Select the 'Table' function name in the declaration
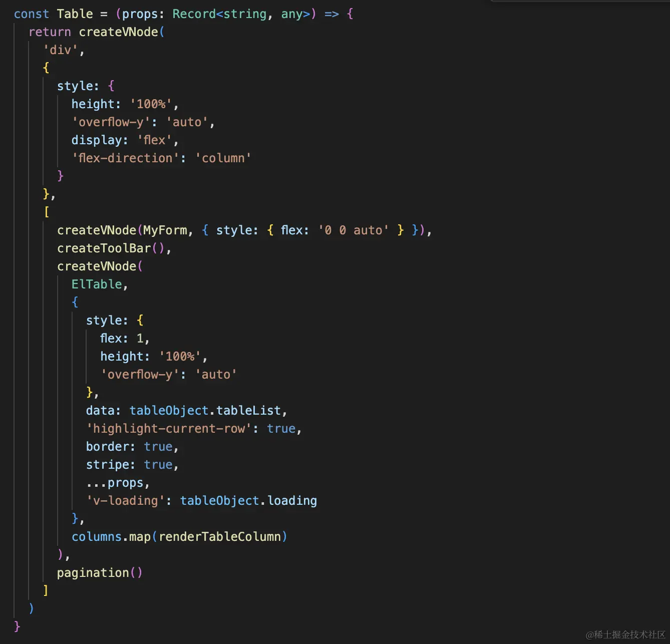Viewport: 670px width, 644px height. (75, 14)
